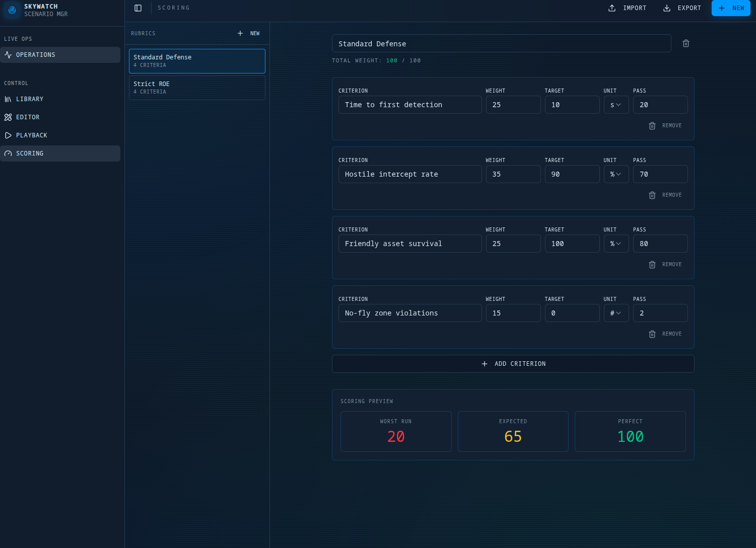756x548 pixels.
Task: Click the Add Criterion button text
Action: point(520,364)
